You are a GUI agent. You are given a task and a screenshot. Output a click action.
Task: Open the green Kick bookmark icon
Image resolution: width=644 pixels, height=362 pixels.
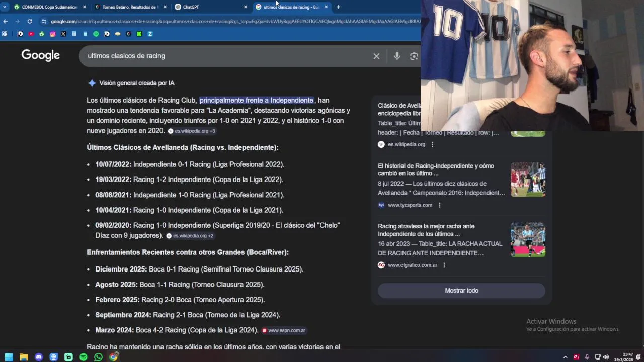point(139,34)
